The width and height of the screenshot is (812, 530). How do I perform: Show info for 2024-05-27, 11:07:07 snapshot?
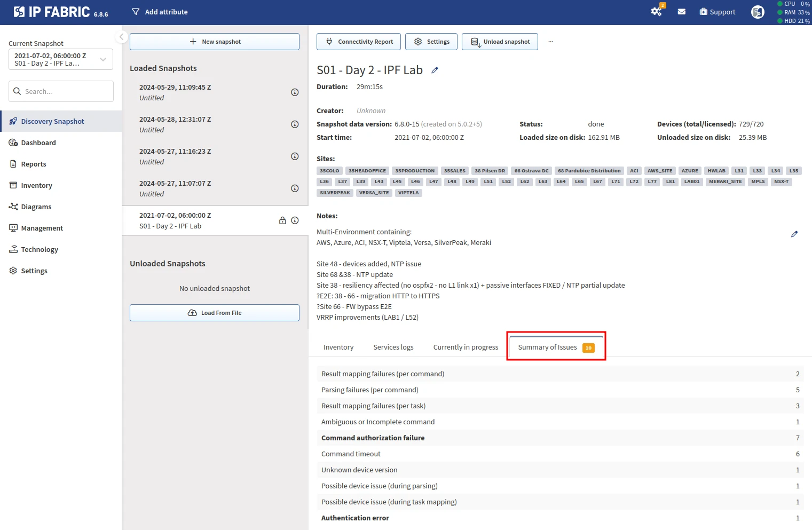coord(295,188)
